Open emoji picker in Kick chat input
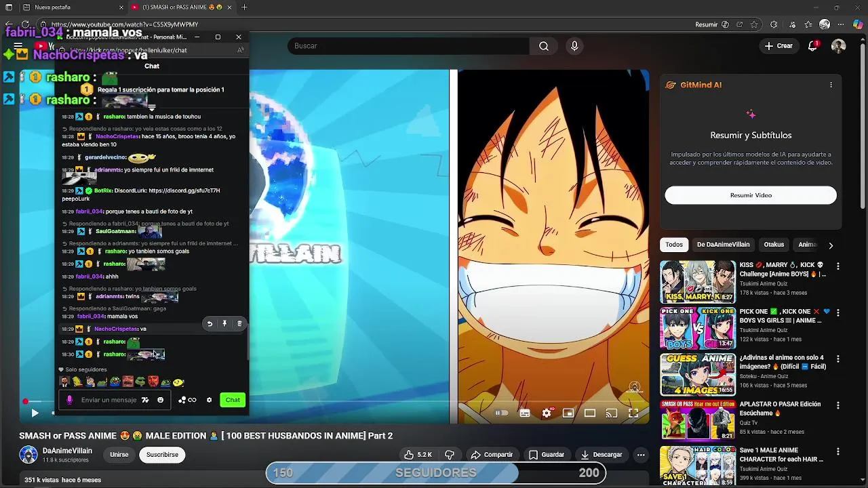The width and height of the screenshot is (868, 488). click(x=160, y=400)
